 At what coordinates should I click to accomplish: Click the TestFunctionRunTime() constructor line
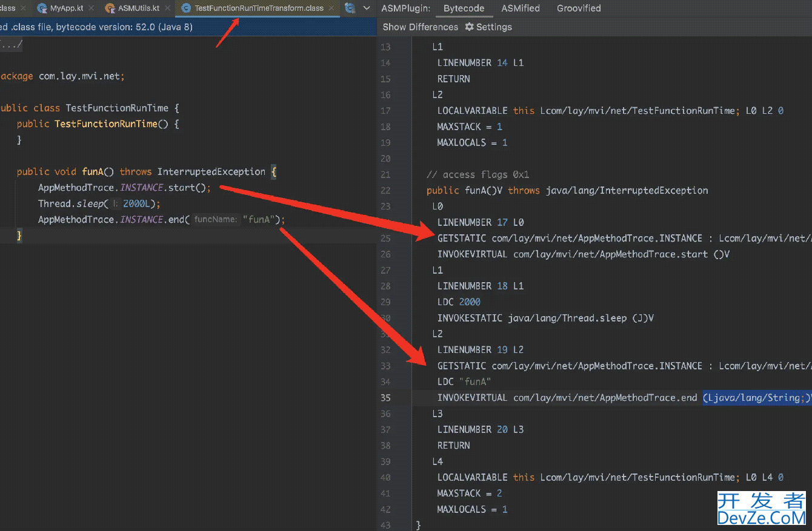(98, 124)
